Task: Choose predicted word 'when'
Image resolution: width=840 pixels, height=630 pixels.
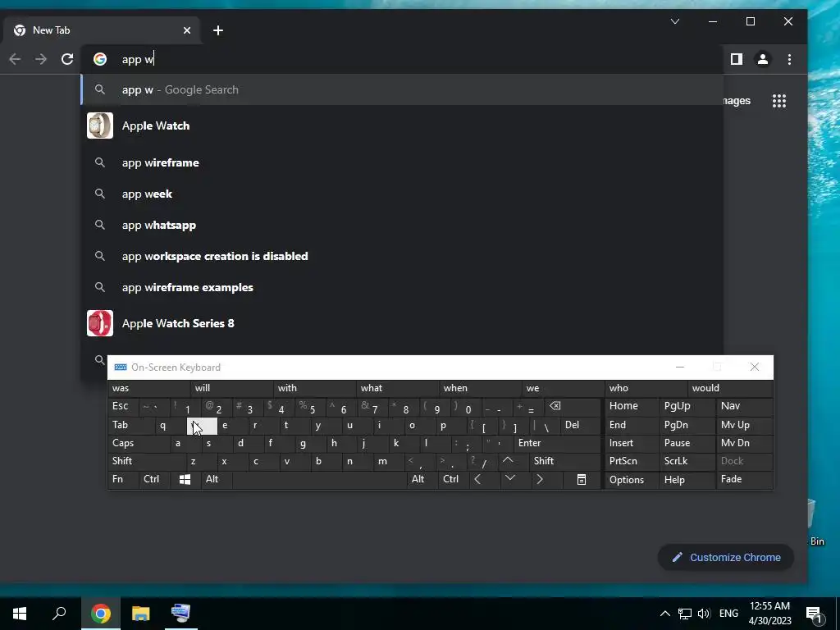Action: coord(480,388)
